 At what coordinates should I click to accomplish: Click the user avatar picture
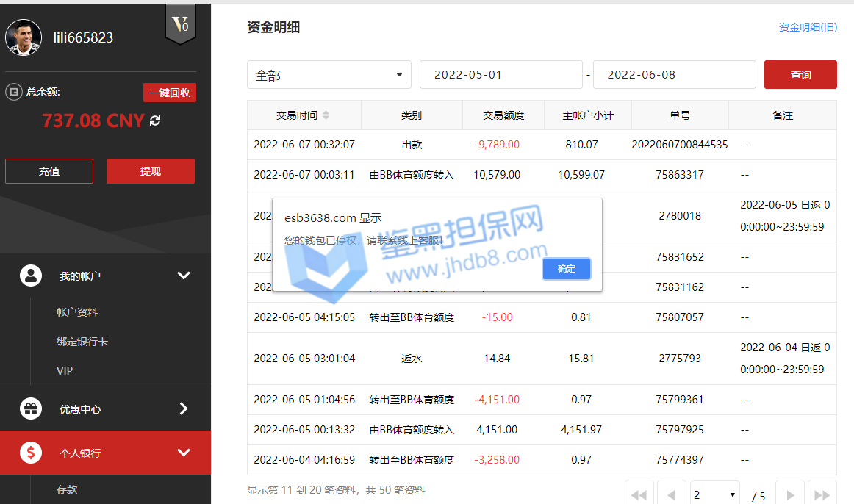click(x=24, y=37)
